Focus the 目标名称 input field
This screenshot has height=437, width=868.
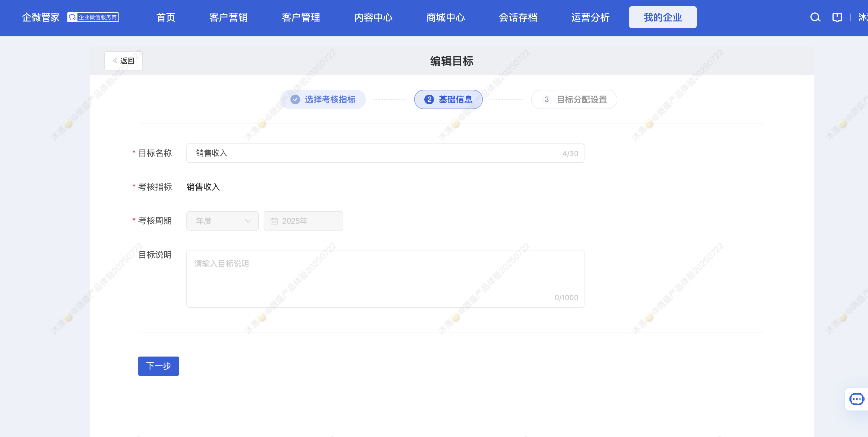tap(385, 153)
